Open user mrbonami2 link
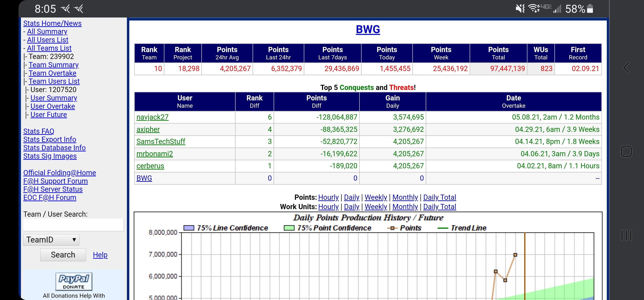 coord(155,154)
